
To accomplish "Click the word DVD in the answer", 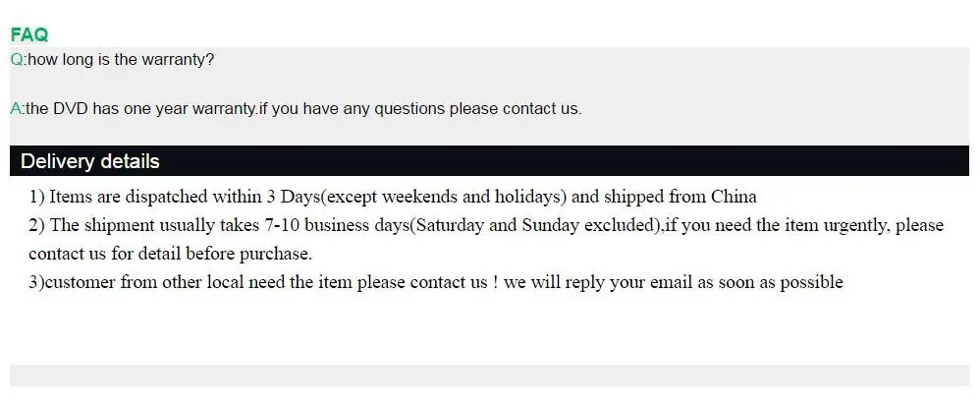I will (x=72, y=109).
